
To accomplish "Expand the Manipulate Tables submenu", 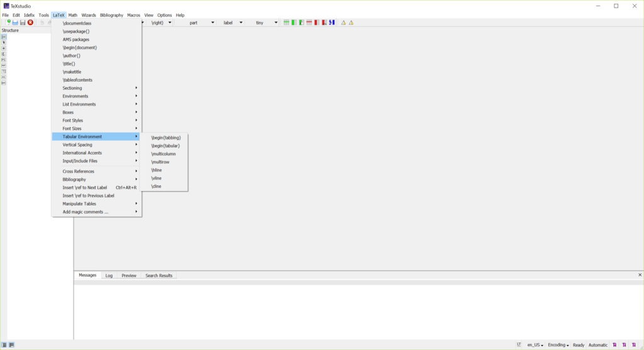I will point(96,204).
